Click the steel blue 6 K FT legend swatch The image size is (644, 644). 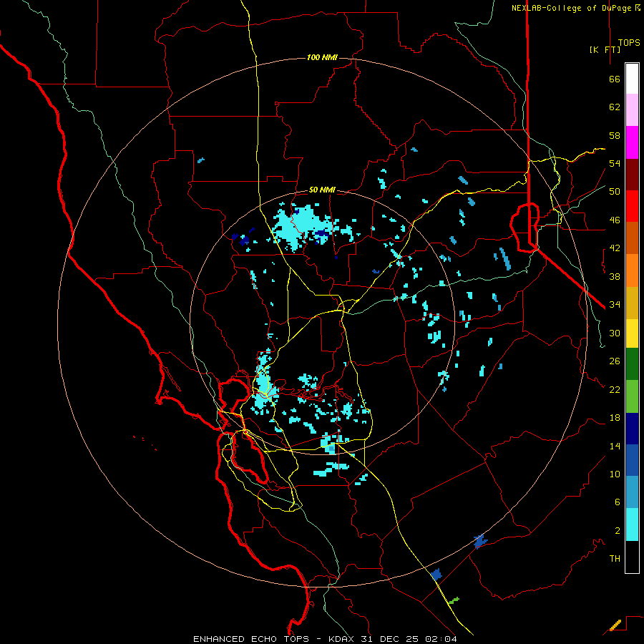632,492
